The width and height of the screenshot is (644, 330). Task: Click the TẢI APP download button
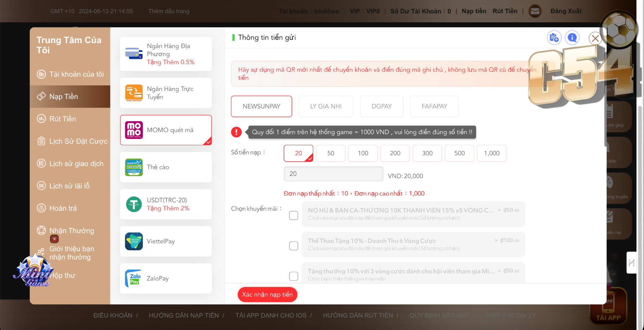click(608, 306)
